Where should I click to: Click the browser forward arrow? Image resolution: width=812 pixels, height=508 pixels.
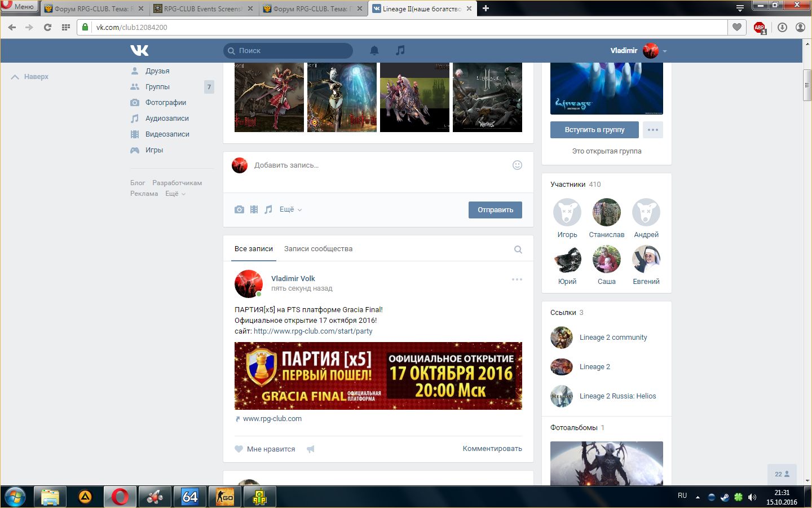(x=29, y=27)
